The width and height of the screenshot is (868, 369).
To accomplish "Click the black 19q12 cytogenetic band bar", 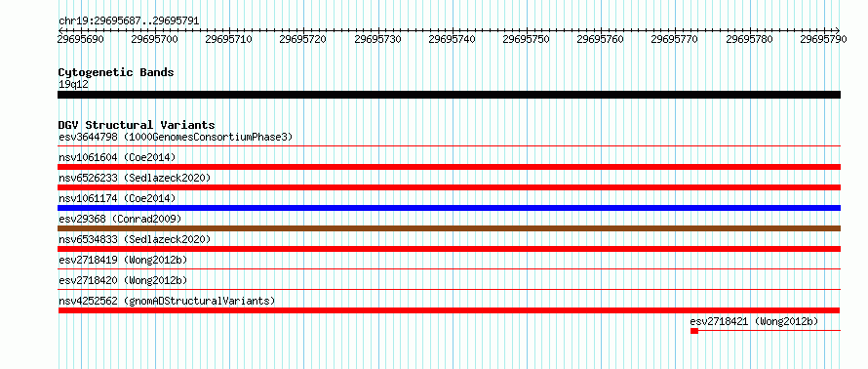I will [x=449, y=95].
